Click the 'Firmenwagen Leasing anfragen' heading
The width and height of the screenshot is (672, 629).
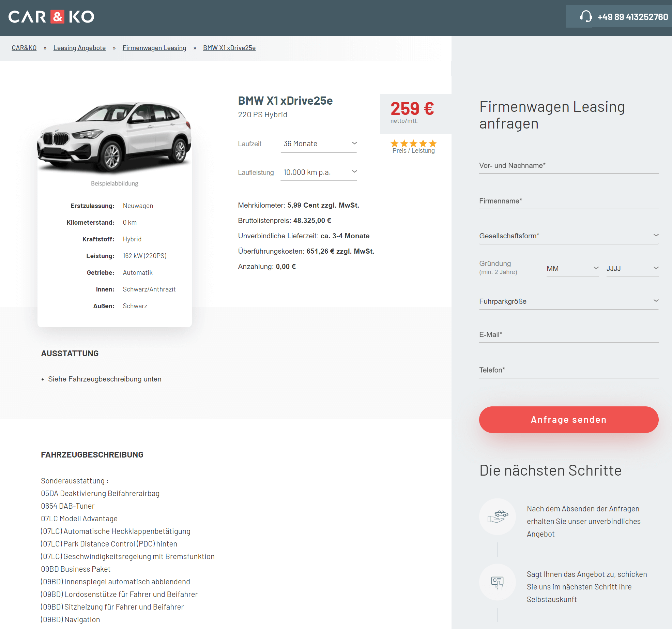[552, 115]
